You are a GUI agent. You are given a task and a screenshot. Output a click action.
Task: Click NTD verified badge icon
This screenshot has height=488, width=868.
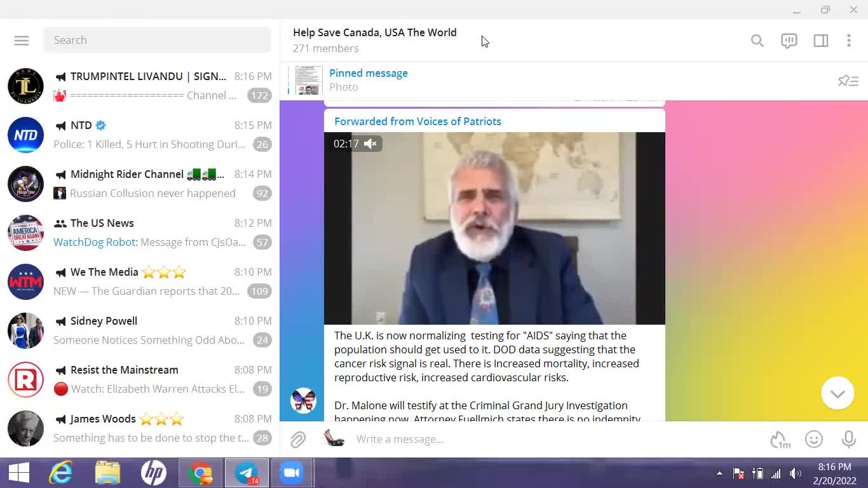pos(100,125)
